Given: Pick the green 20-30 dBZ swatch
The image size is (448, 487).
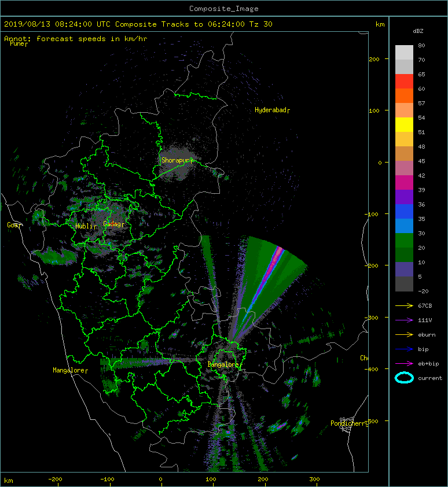Looking at the screenshot, I should (404, 240).
